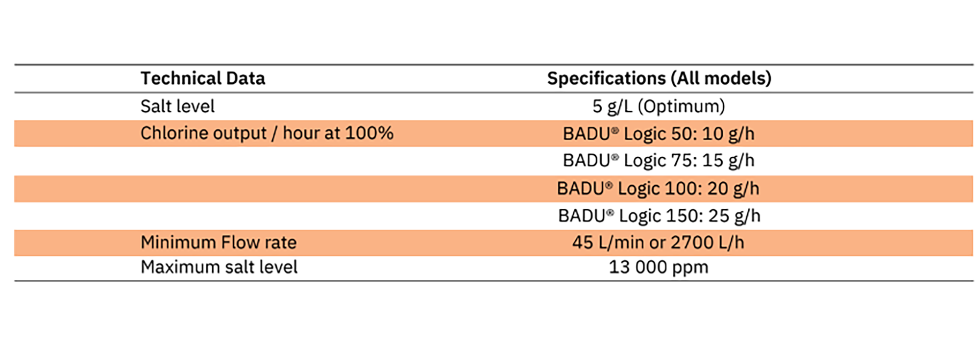Image resolution: width=980 pixels, height=343 pixels.
Task: Select the 5 g/L value text
Action: (612, 106)
